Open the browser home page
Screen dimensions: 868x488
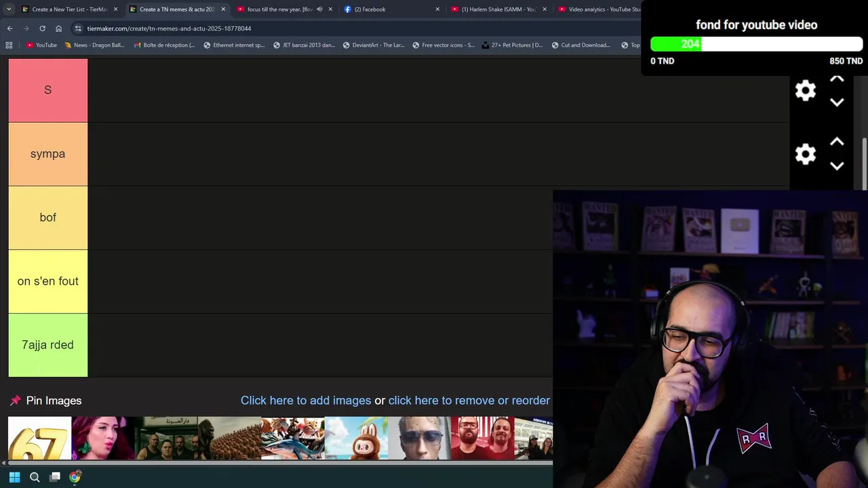[58, 28]
